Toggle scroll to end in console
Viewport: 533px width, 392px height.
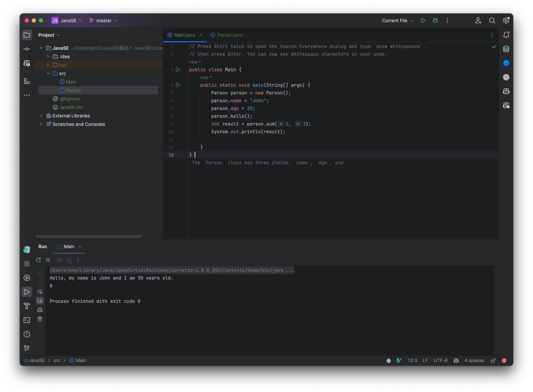click(40, 301)
